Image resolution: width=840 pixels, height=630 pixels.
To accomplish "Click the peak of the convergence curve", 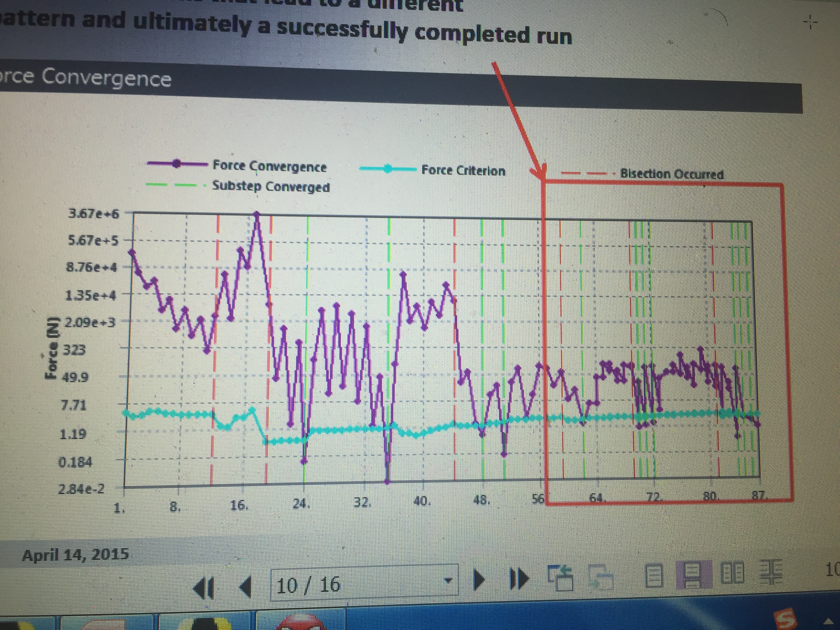I will (257, 214).
